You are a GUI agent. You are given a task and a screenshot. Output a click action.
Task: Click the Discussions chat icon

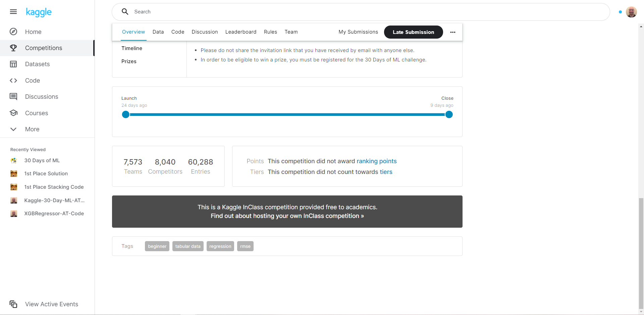[13, 97]
